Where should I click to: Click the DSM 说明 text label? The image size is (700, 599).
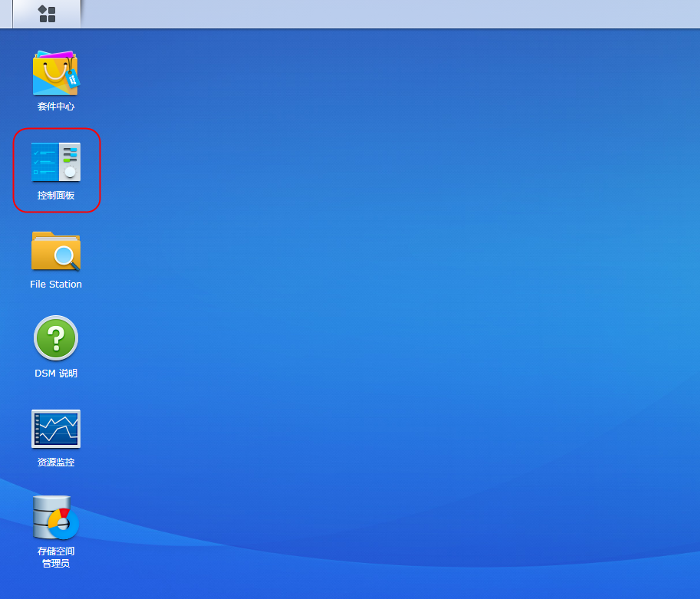pyautogui.click(x=56, y=373)
